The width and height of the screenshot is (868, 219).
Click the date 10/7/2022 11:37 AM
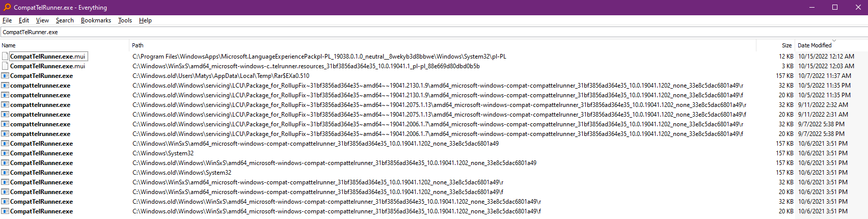[825, 76]
